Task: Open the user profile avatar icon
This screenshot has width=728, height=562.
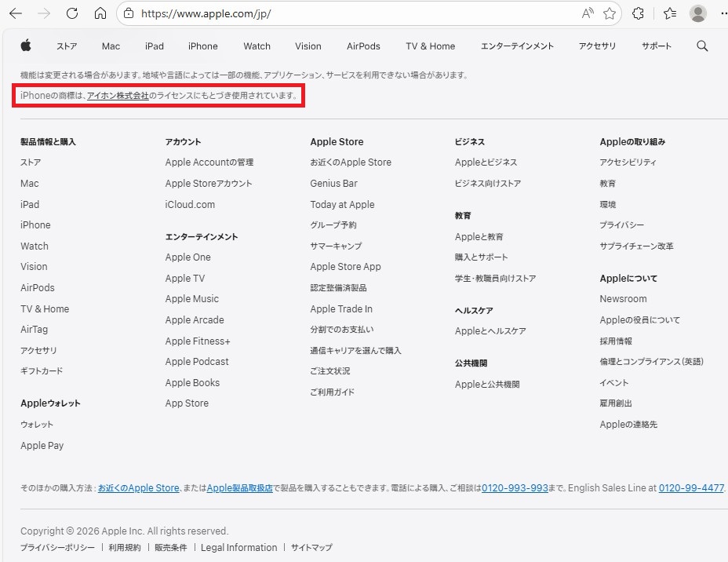Action: (x=697, y=13)
